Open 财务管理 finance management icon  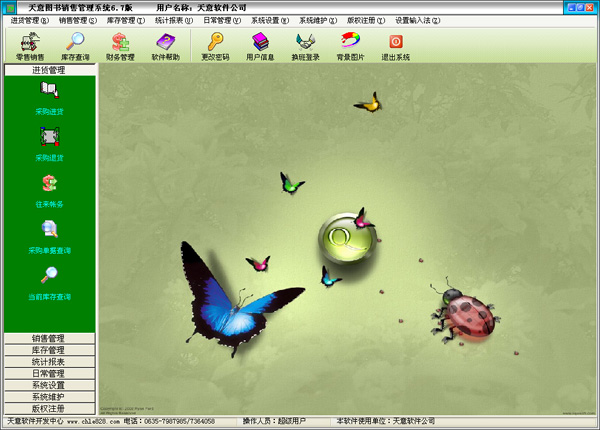tap(121, 45)
